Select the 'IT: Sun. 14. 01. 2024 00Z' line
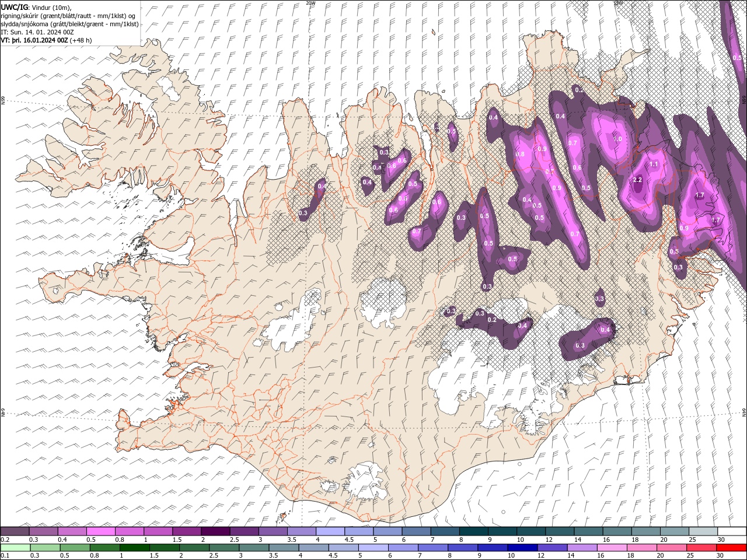747x560 pixels. (x=37, y=32)
